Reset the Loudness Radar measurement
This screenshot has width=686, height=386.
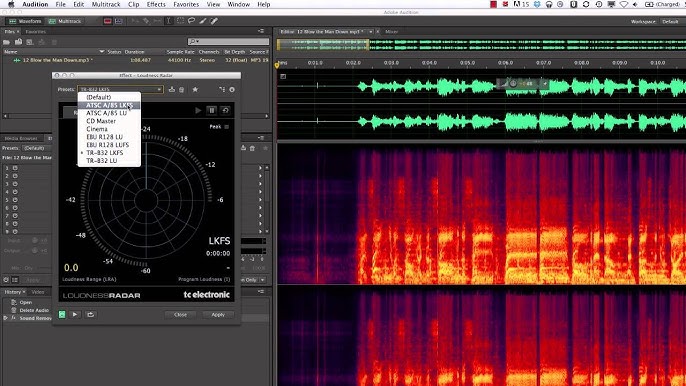[225, 110]
